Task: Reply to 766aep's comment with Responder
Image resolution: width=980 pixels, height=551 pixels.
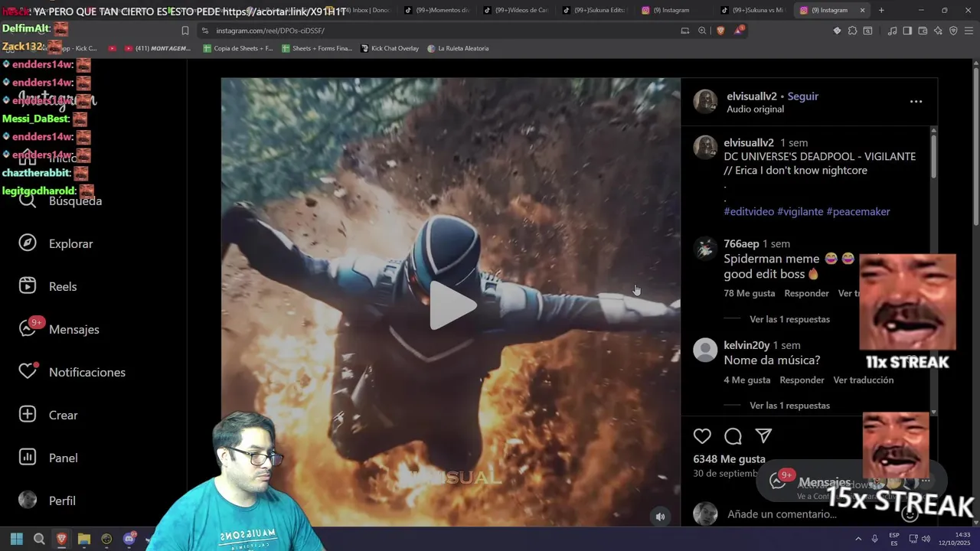Action: point(806,293)
